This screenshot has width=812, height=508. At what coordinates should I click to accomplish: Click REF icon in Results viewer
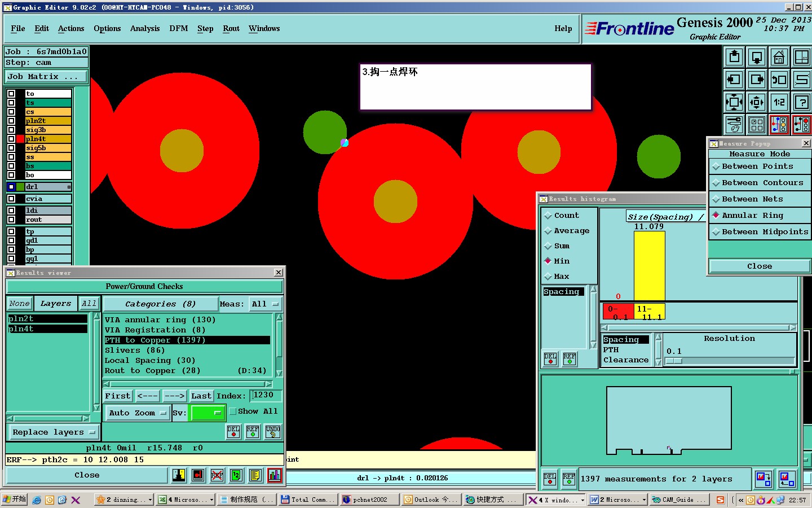(x=253, y=432)
